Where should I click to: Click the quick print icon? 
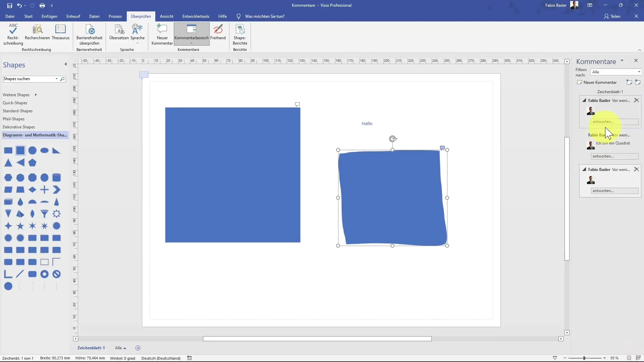point(42,5)
